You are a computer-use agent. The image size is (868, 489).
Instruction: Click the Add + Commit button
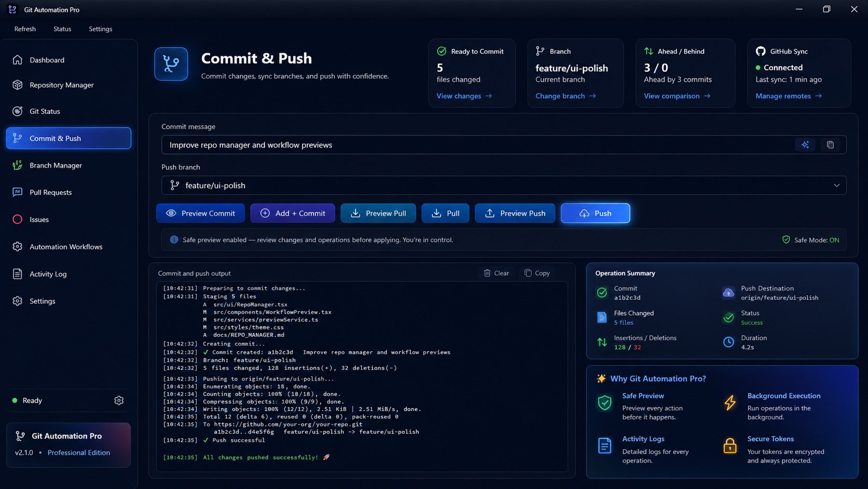pyautogui.click(x=292, y=213)
